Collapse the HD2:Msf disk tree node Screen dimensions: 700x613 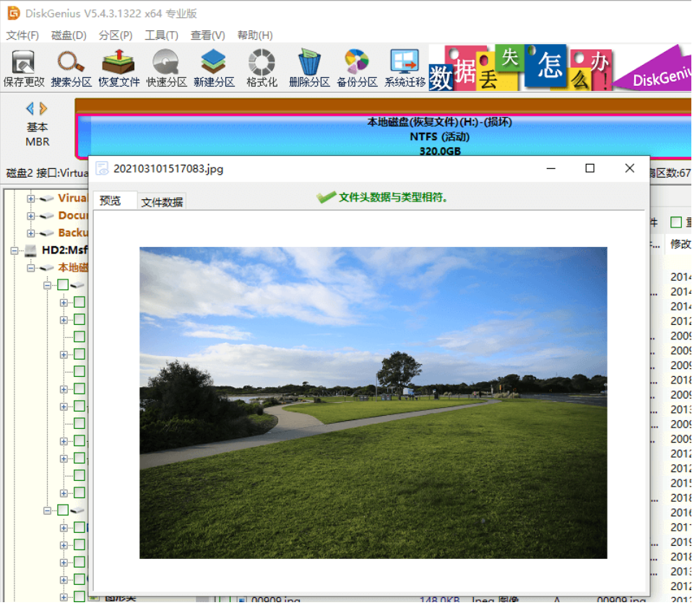pyautogui.click(x=14, y=251)
